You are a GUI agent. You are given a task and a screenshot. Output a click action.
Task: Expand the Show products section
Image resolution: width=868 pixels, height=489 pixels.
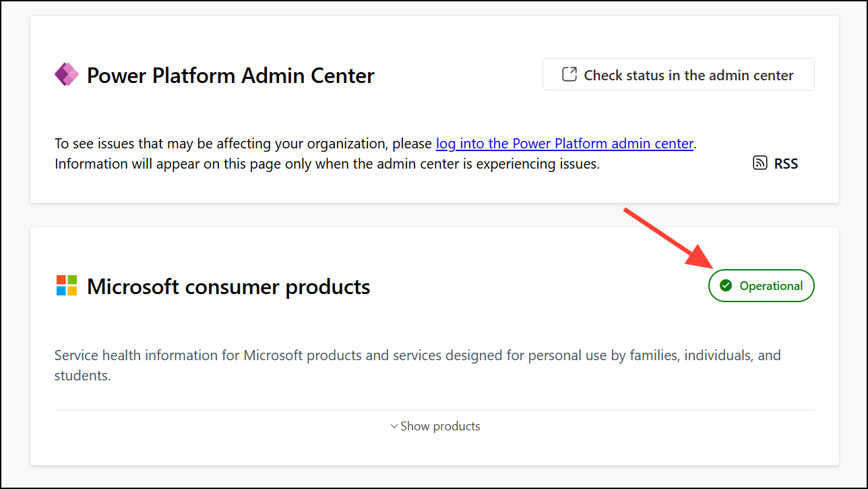pyautogui.click(x=440, y=426)
